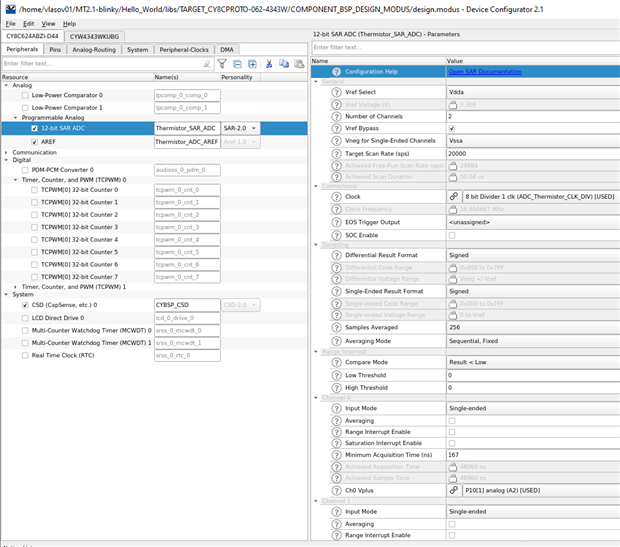The image size is (620, 547).
Task: Click the filter funnel icon
Action: coord(222,64)
